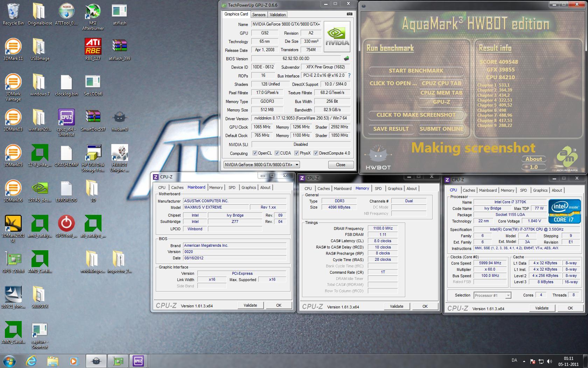Screen dimensions: 588x368
Task: Switch to Sensors tab in GPU-Z
Action: 259,15
